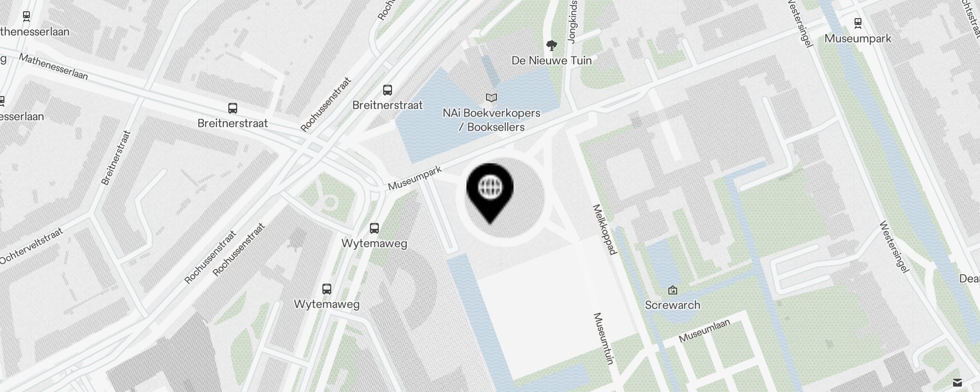
Task: Select the envelope post office icon
Action: (957, 383)
